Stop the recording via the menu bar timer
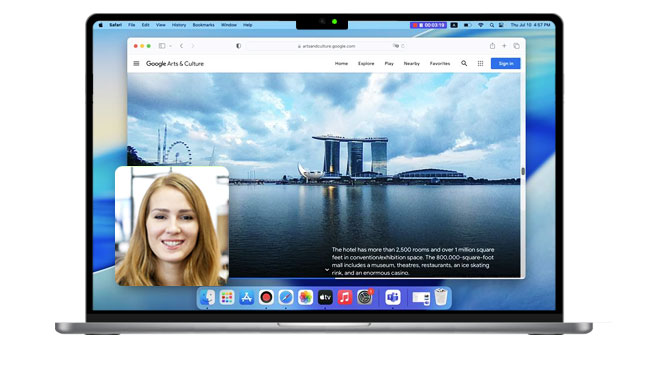Screen dimensions: 645x370 click(x=428, y=25)
